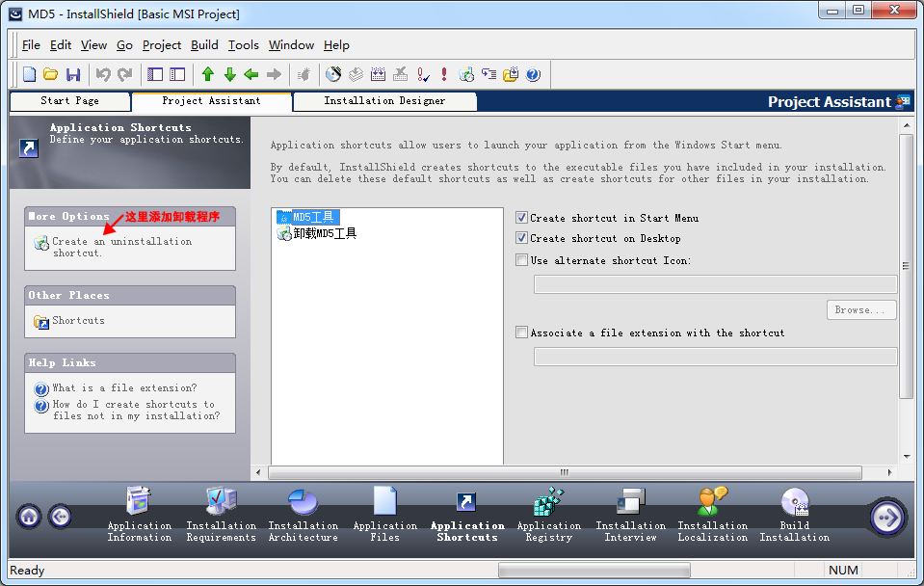Screen dimensions: 924x586
Task: Click the gray right arrow toolbar icon
Action: pos(274,74)
